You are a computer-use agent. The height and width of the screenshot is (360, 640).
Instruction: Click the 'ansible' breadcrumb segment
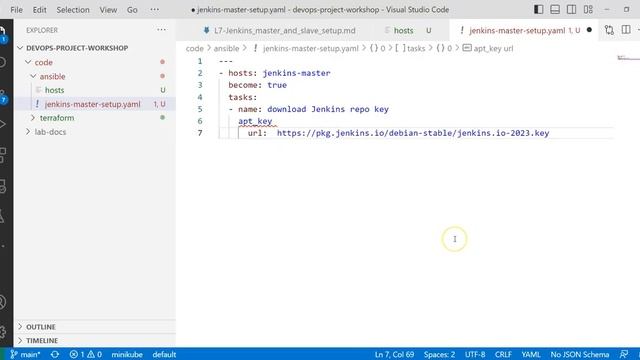[226, 48]
